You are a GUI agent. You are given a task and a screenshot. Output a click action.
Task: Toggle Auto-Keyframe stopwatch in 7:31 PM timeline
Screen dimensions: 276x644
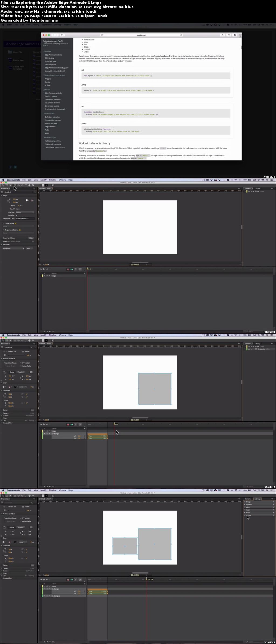pos(68,269)
